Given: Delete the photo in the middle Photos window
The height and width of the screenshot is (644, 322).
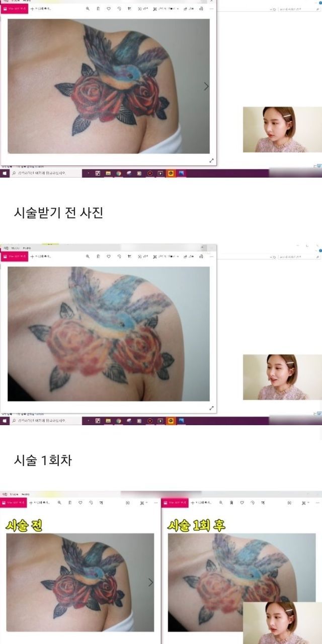Looking at the screenshot, I should tap(98, 256).
